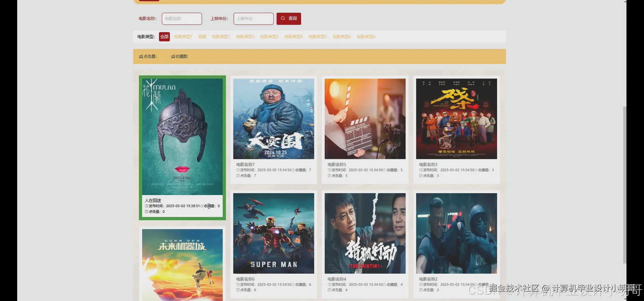Image resolution: width=644 pixels, height=301 pixels.
Task: Open the 大突围 poster of 电影名称7
Action: coord(273,119)
